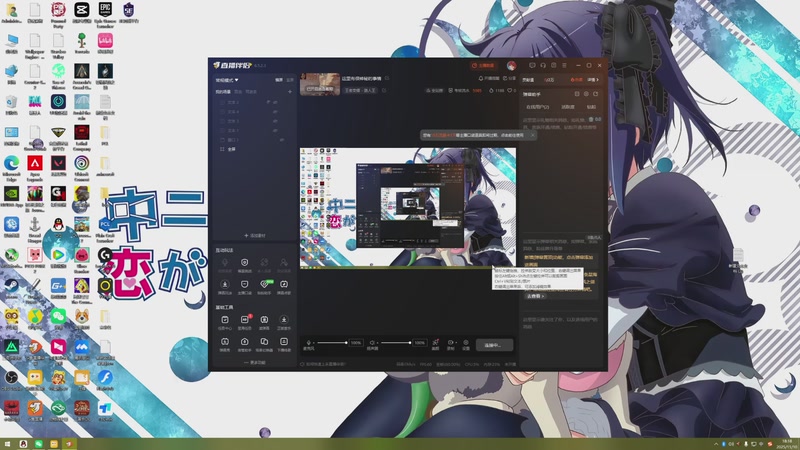
Task: Open the anchor data red button in title bar
Action: point(483,66)
